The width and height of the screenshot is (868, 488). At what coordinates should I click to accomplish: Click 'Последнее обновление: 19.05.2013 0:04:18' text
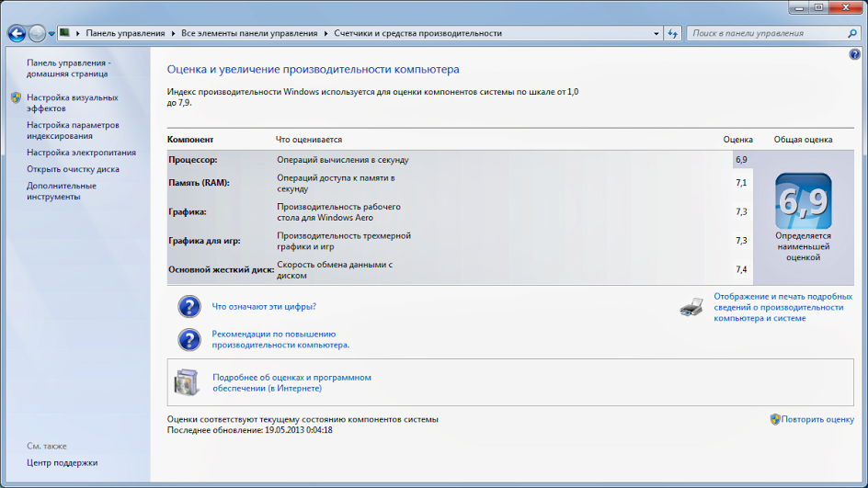(x=250, y=430)
